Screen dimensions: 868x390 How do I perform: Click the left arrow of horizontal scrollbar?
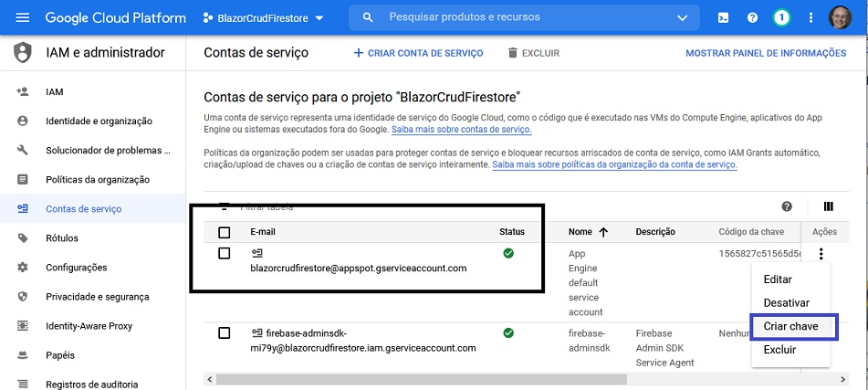pos(209,379)
